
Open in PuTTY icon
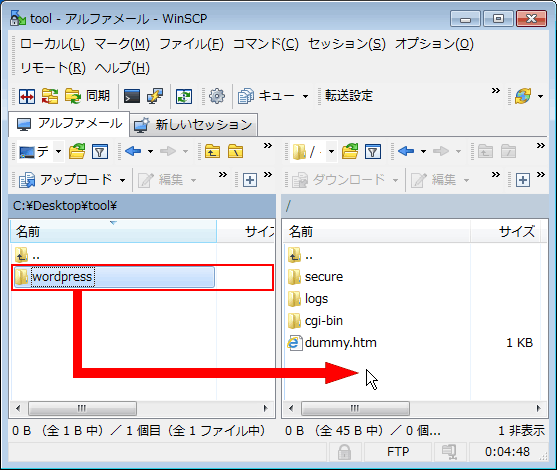[155, 96]
